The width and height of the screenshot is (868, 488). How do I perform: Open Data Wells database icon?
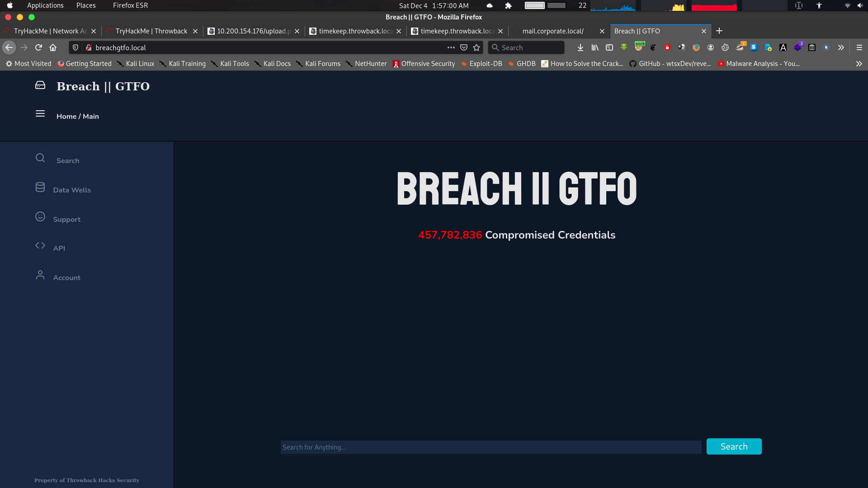[x=40, y=187]
